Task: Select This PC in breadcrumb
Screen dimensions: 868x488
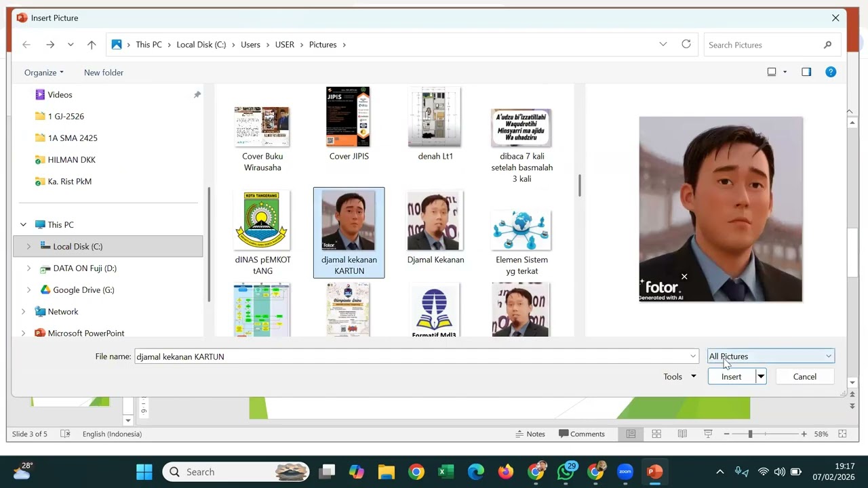Action: [x=149, y=45]
